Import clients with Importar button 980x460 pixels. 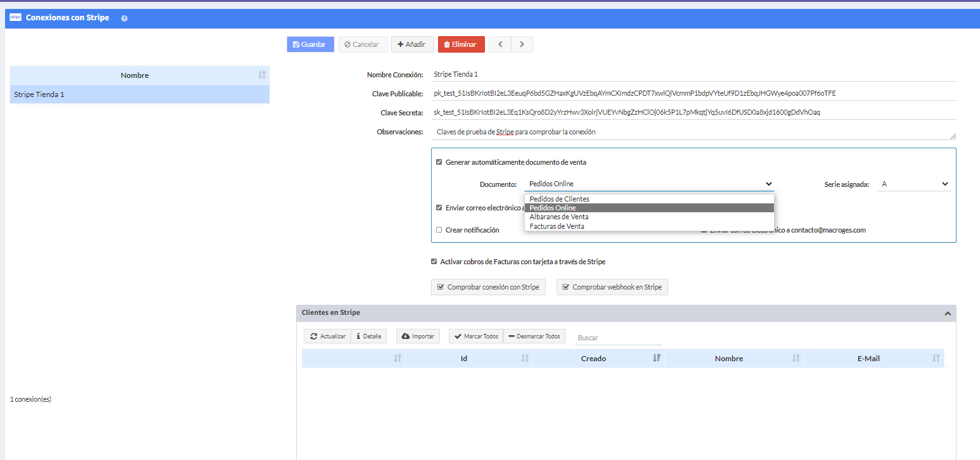pos(418,336)
